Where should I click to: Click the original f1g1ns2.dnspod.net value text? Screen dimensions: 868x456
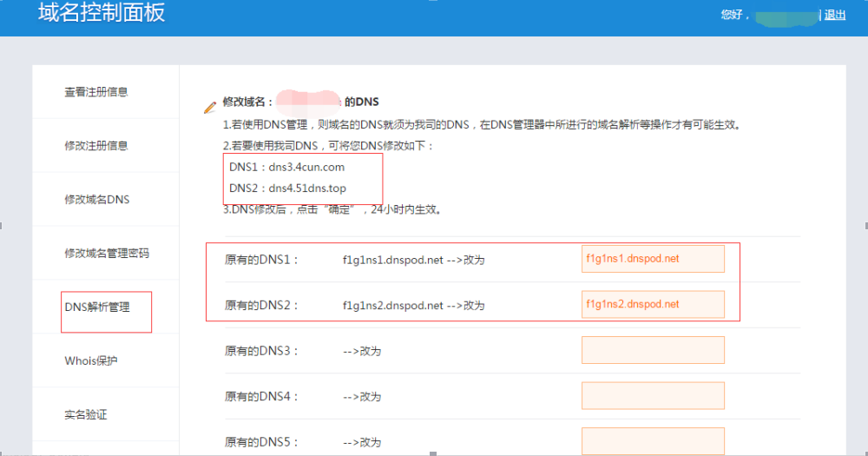[392, 306]
